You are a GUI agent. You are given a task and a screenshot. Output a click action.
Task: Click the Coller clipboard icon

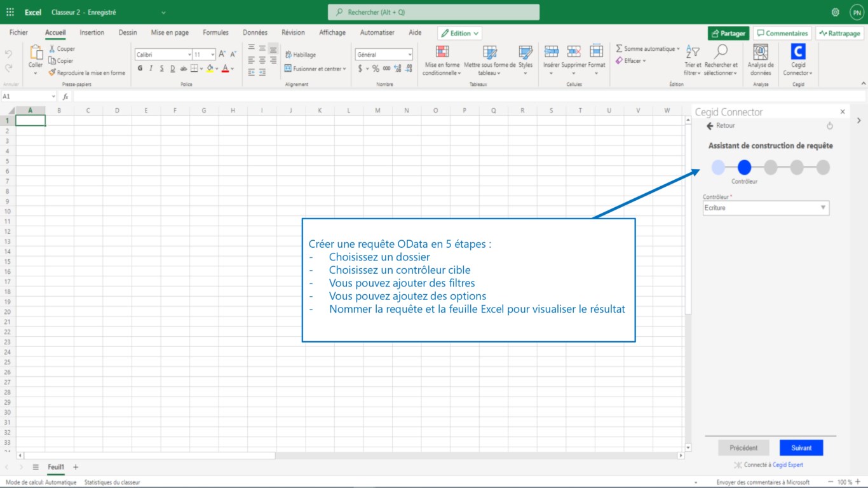click(x=36, y=53)
